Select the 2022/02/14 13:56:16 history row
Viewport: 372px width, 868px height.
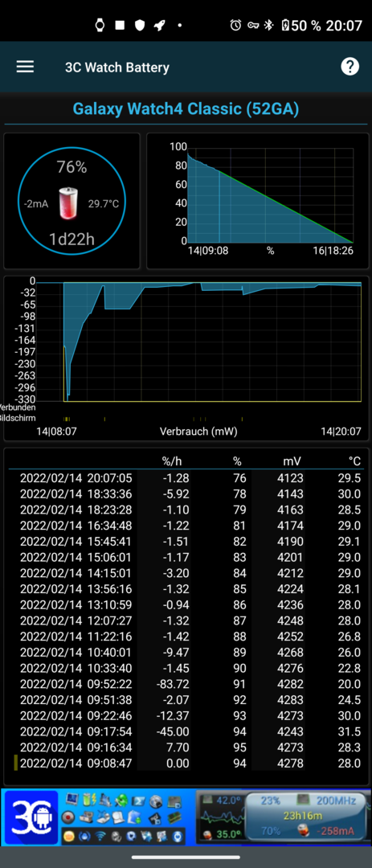click(186, 589)
